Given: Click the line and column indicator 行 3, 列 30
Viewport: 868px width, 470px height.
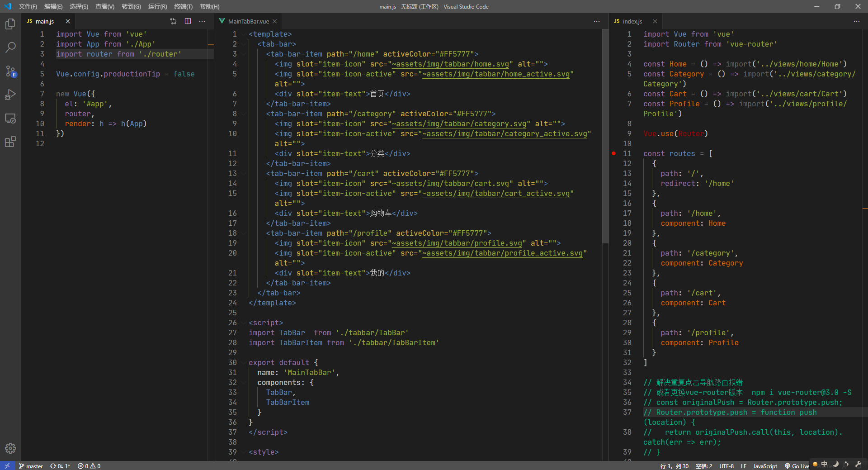Looking at the screenshot, I should coord(675,466).
